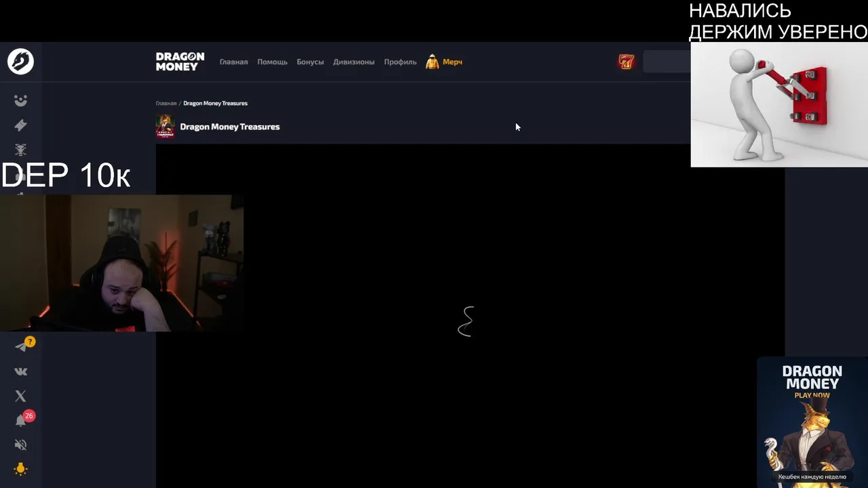Open the ticket icon in sidebar

point(20,125)
